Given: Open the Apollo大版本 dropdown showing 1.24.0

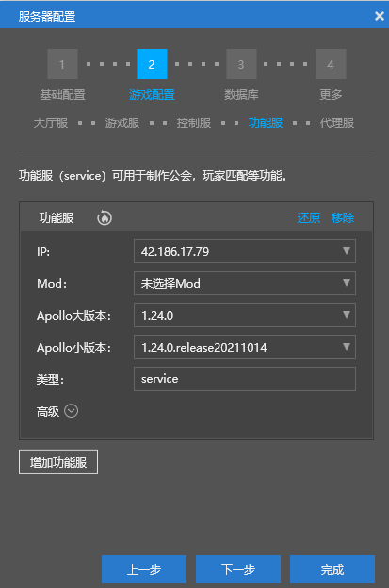Looking at the screenshot, I should click(245, 315).
